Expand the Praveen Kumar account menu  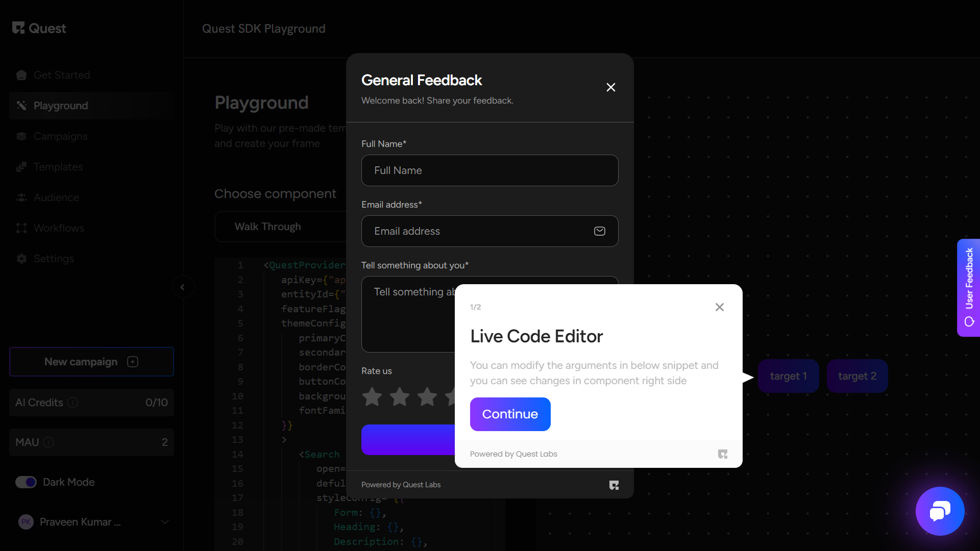[164, 522]
